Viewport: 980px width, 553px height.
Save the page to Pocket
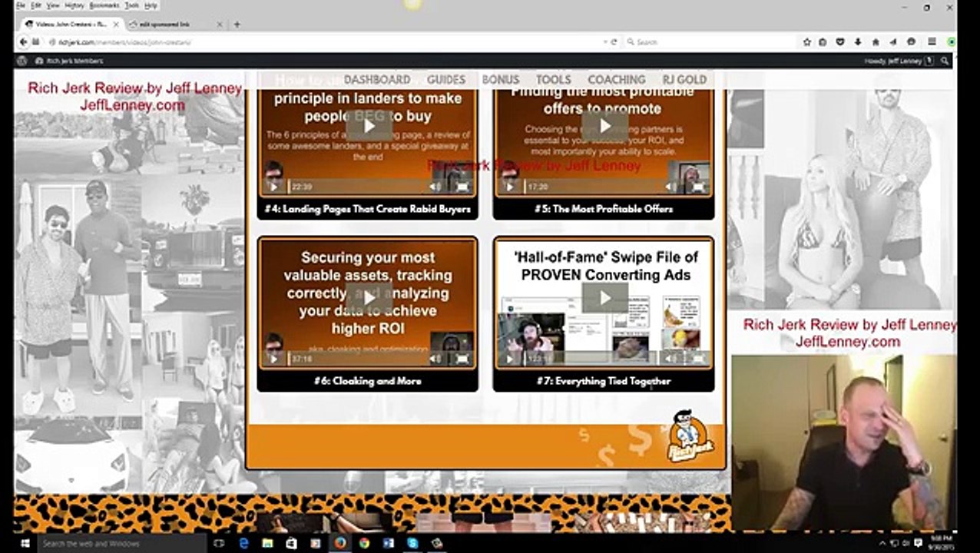click(x=841, y=41)
